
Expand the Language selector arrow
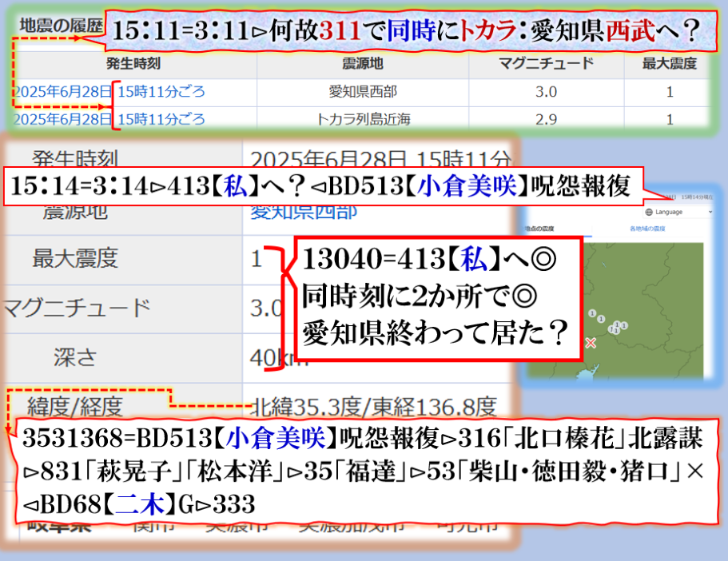pyautogui.click(x=710, y=212)
